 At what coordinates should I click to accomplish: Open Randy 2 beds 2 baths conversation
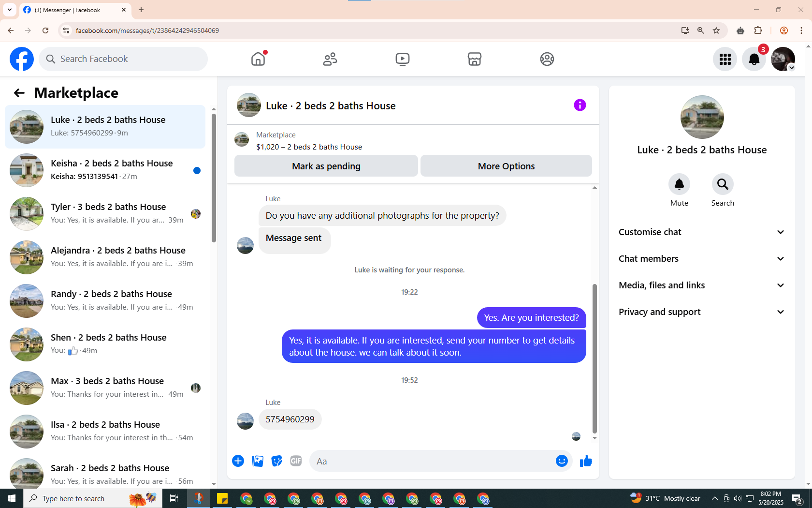click(105, 301)
